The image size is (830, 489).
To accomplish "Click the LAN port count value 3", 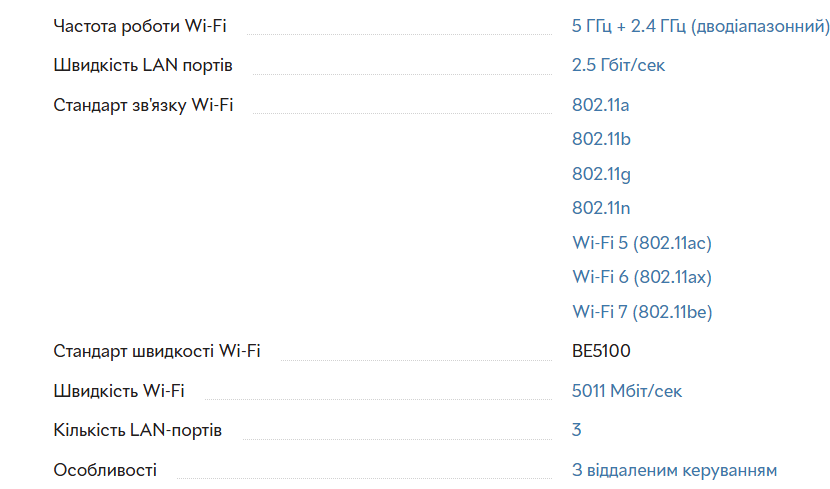I will click(577, 430).
